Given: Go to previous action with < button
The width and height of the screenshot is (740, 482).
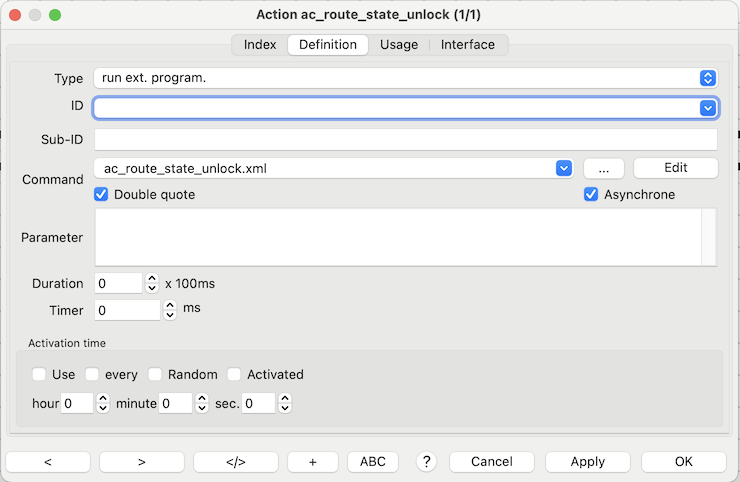Looking at the screenshot, I should point(48,462).
